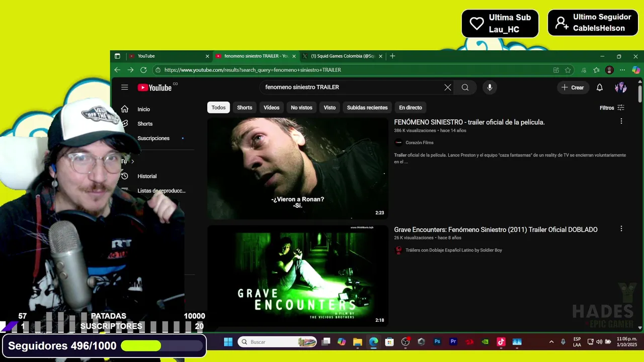Image resolution: width=644 pixels, height=362 pixels.
Task: Open Grave Encounters Trailer Oficial DOBLADO title
Action: coord(496,230)
